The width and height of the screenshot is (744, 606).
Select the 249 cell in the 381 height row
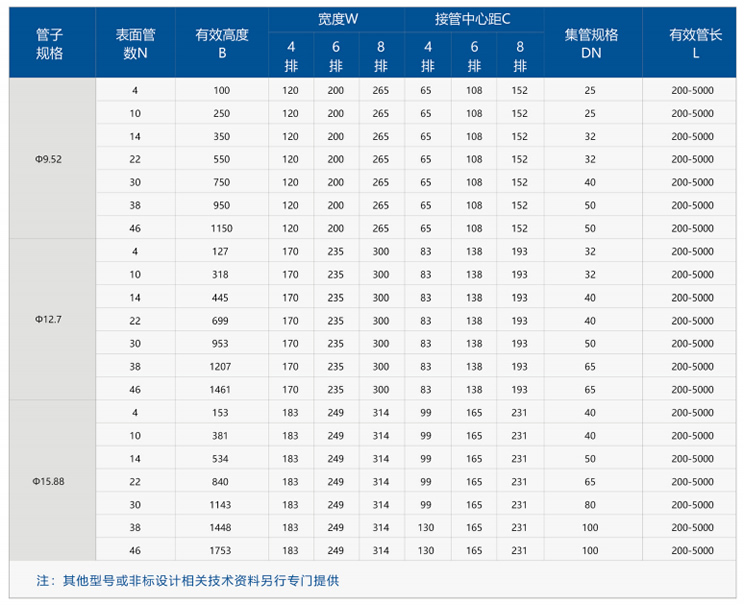coord(335,436)
